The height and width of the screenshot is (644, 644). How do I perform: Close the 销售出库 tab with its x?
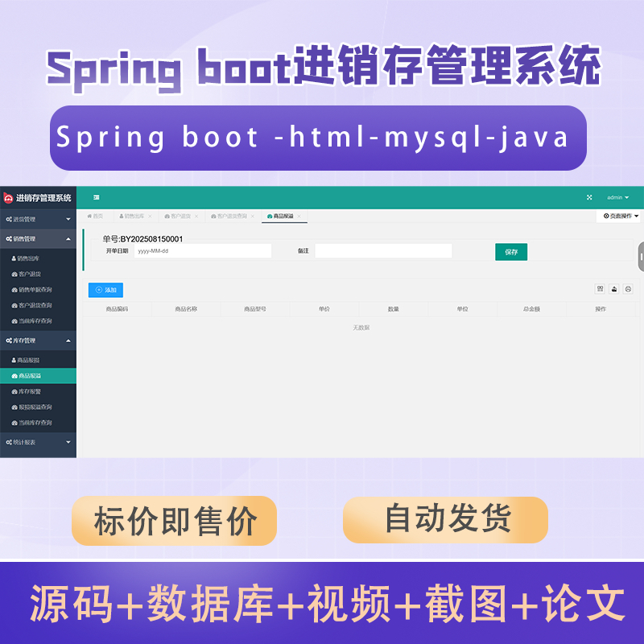click(150, 217)
